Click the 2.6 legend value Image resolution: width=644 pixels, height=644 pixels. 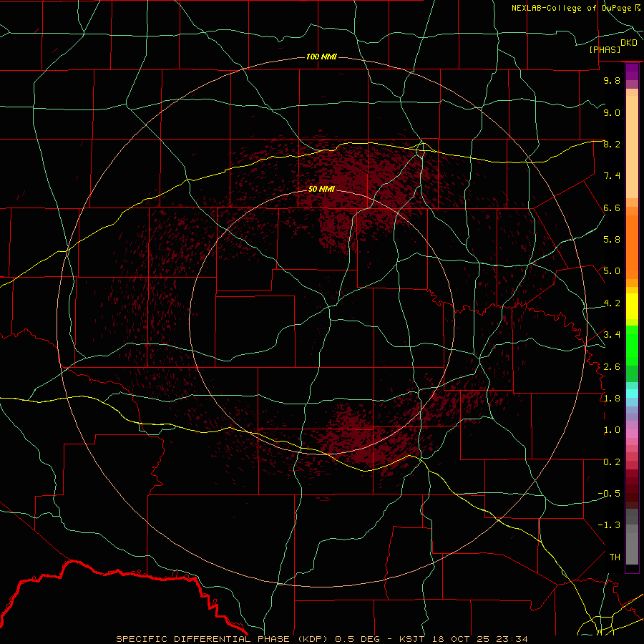pos(612,367)
